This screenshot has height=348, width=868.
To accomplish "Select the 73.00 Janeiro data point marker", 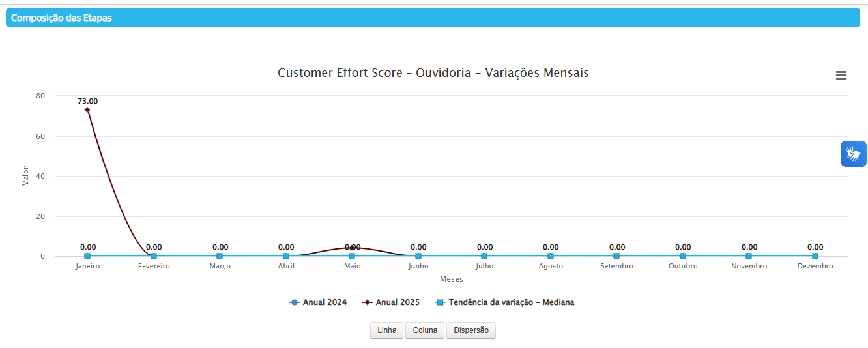I will click(87, 109).
